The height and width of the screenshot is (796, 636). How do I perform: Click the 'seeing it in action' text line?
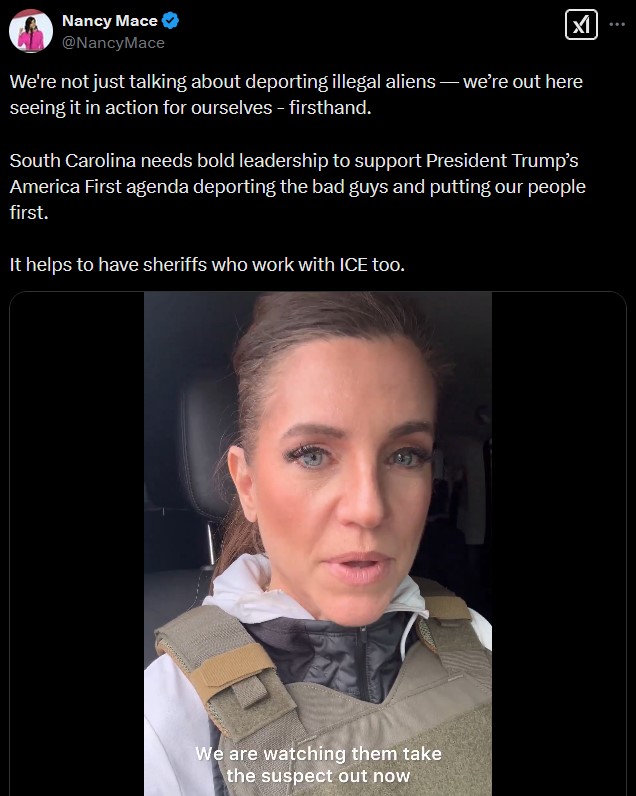tap(190, 108)
